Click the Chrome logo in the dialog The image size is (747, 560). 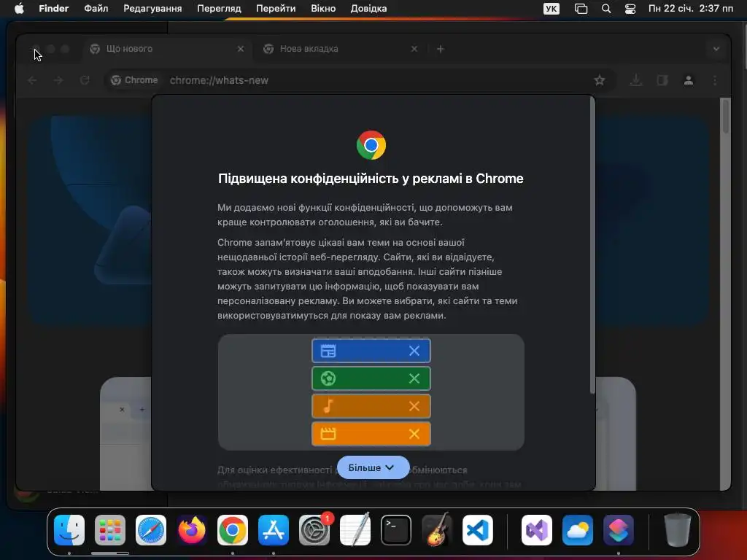point(371,145)
